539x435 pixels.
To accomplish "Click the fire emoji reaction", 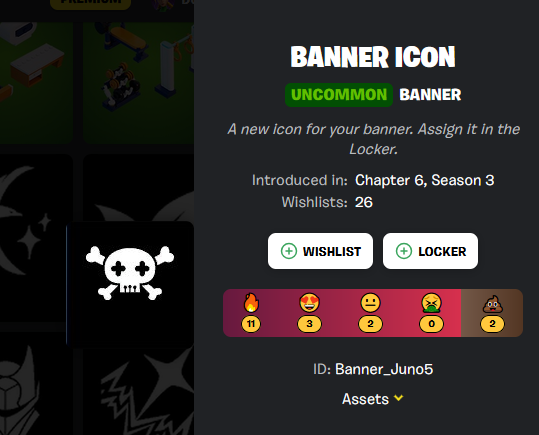I will (x=251, y=303).
